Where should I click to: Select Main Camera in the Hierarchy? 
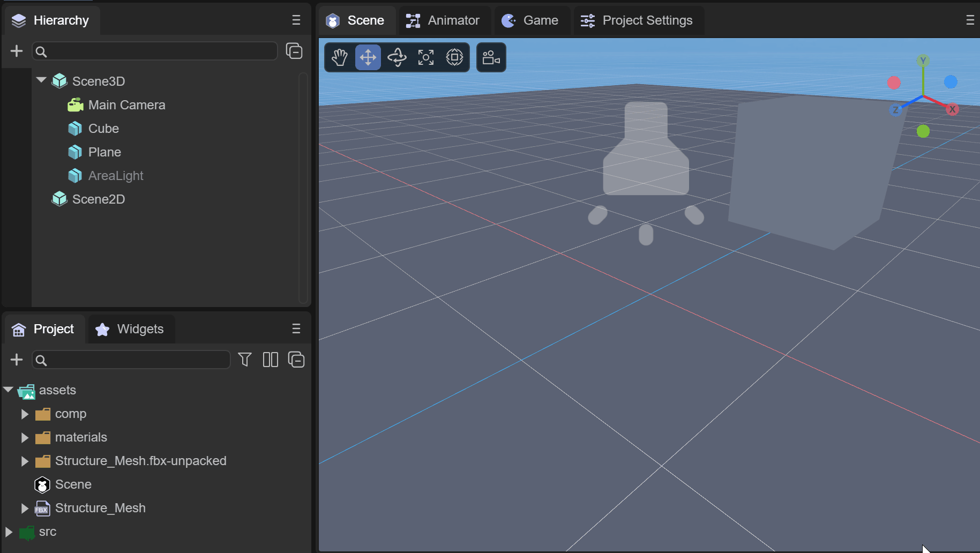click(x=126, y=105)
